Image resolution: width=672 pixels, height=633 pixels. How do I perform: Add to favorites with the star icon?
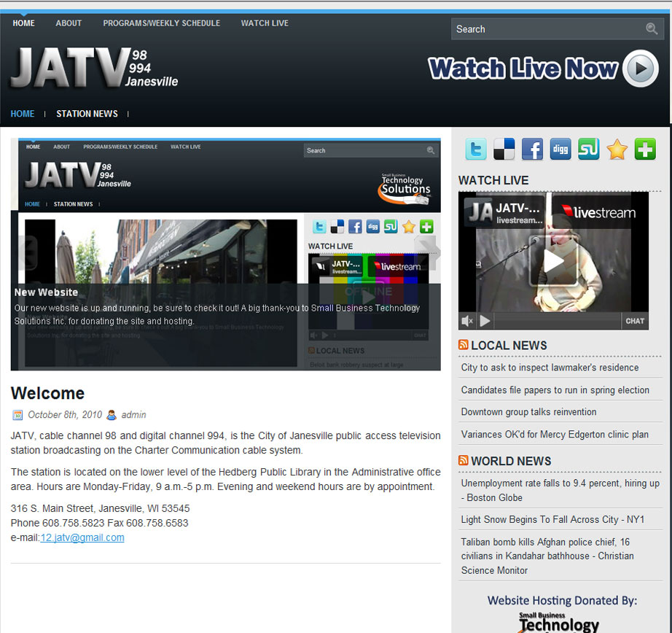coord(617,149)
